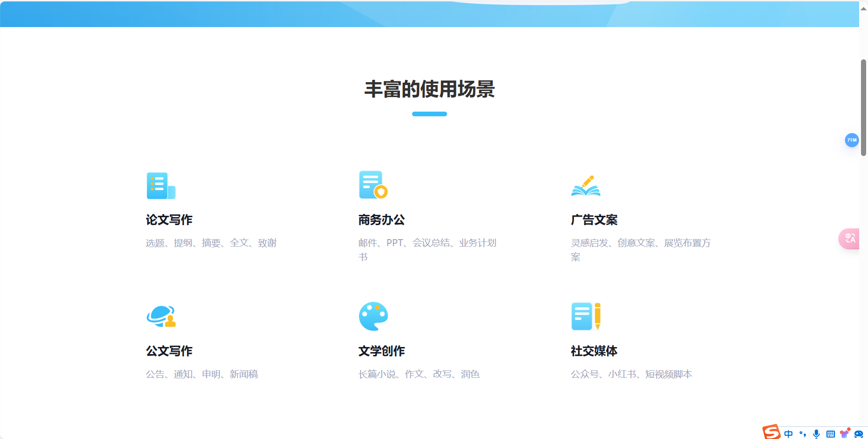The height and width of the screenshot is (439, 868).
Task: Open the Sogou soft keyboard icon
Action: 831,433
